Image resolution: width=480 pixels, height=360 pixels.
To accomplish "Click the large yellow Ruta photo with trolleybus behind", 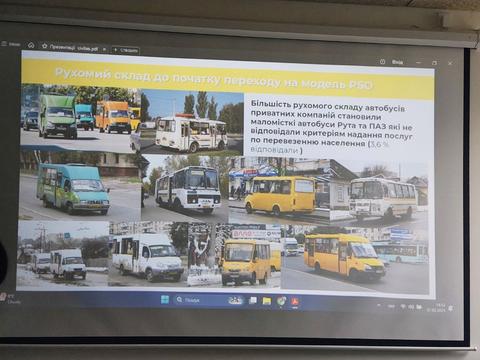I will pos(355,259).
